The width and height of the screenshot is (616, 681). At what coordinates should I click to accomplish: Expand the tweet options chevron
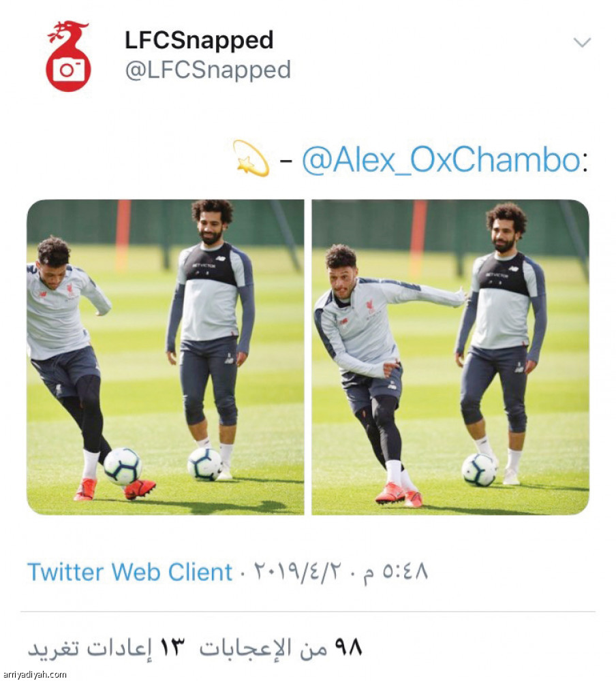point(582,42)
